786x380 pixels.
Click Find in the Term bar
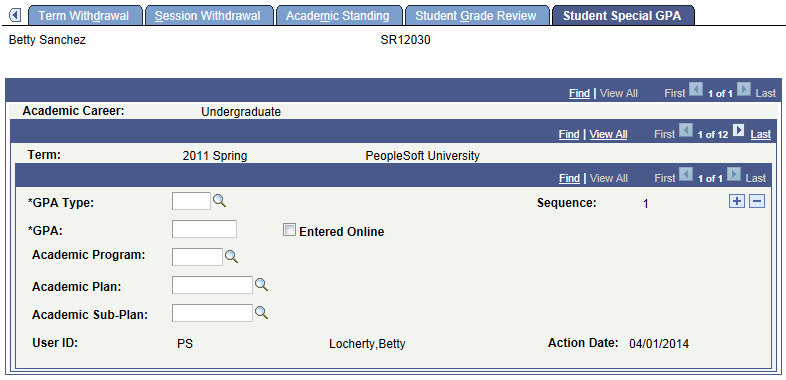tap(569, 134)
